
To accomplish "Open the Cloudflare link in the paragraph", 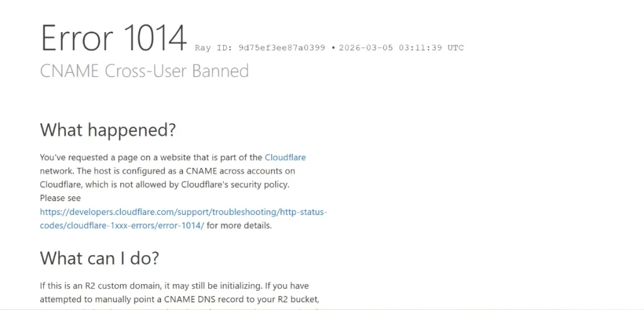I will tap(285, 157).
